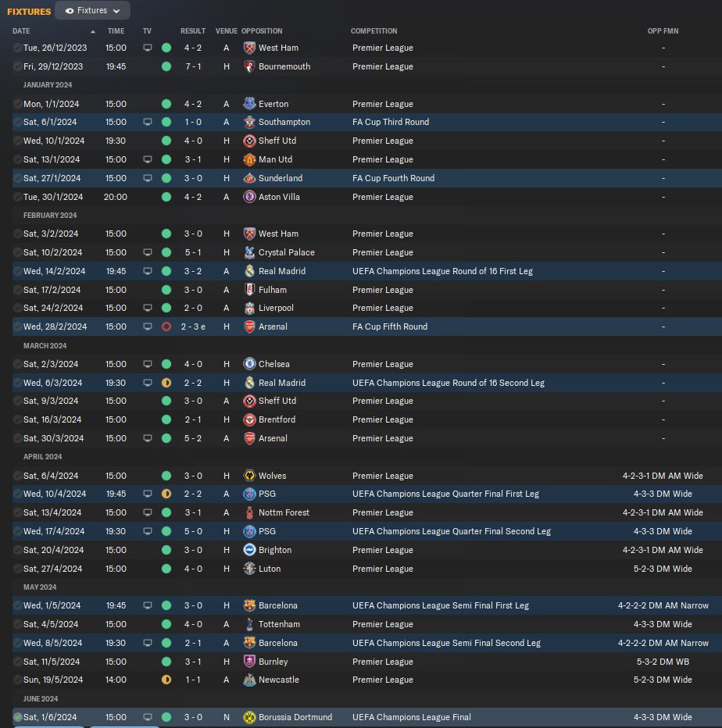The width and height of the screenshot is (722, 728).
Task: Click the FIXTURES panel title
Action: [x=29, y=12]
